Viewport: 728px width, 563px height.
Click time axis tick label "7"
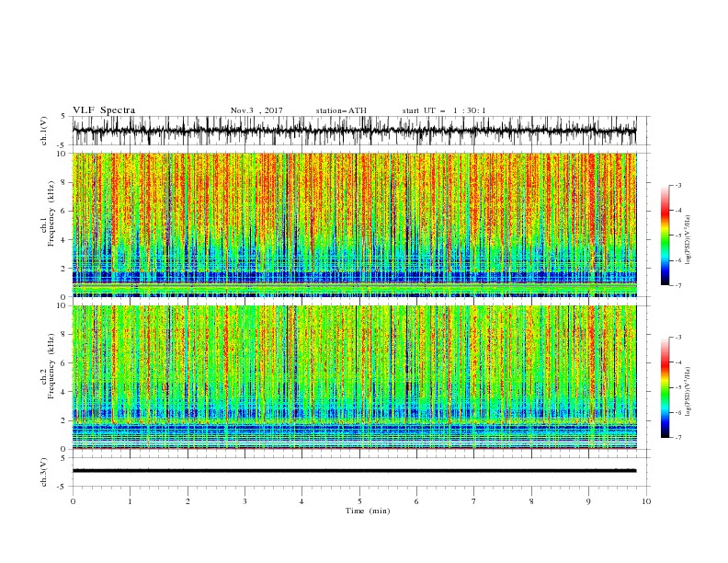click(x=474, y=501)
